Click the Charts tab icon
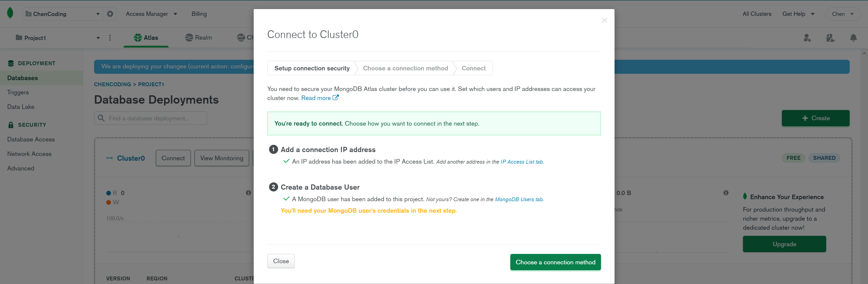The image size is (868, 284). pos(241,38)
